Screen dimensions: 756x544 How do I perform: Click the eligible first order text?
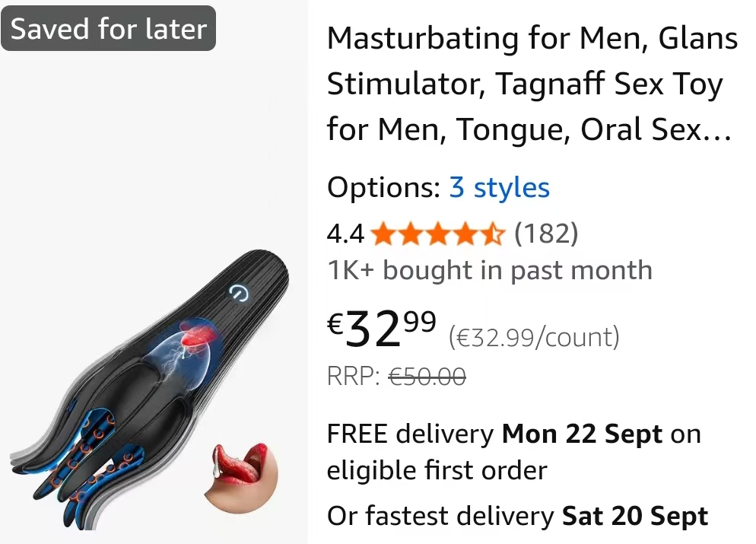tap(437, 471)
